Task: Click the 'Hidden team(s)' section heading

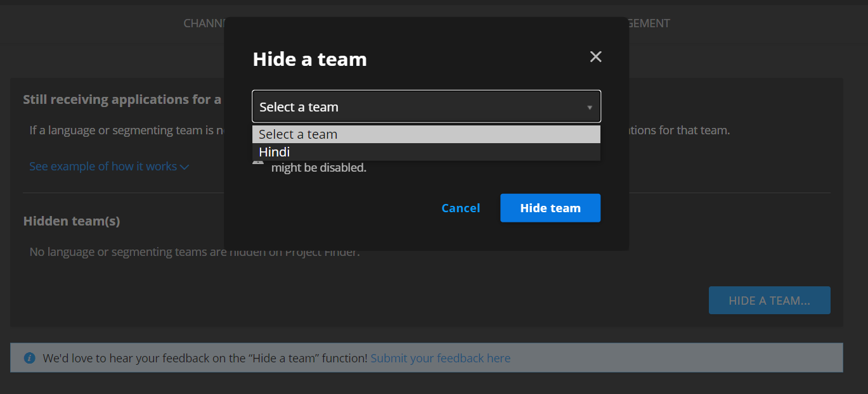Action: click(x=72, y=221)
